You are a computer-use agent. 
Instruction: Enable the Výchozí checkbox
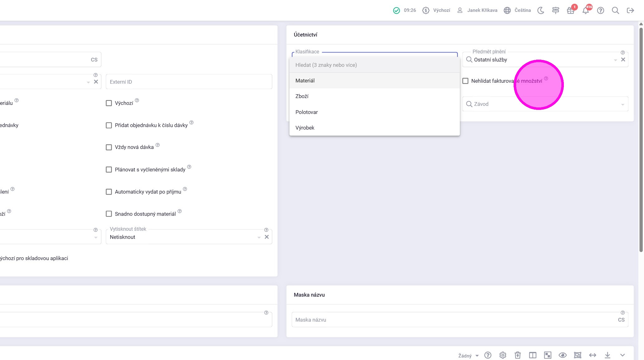[x=109, y=103]
